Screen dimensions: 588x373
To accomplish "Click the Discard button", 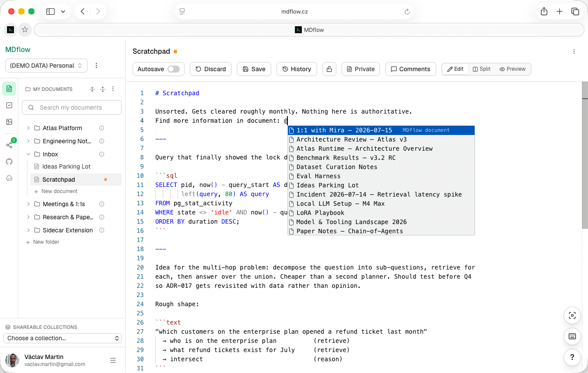I will click(x=211, y=69).
